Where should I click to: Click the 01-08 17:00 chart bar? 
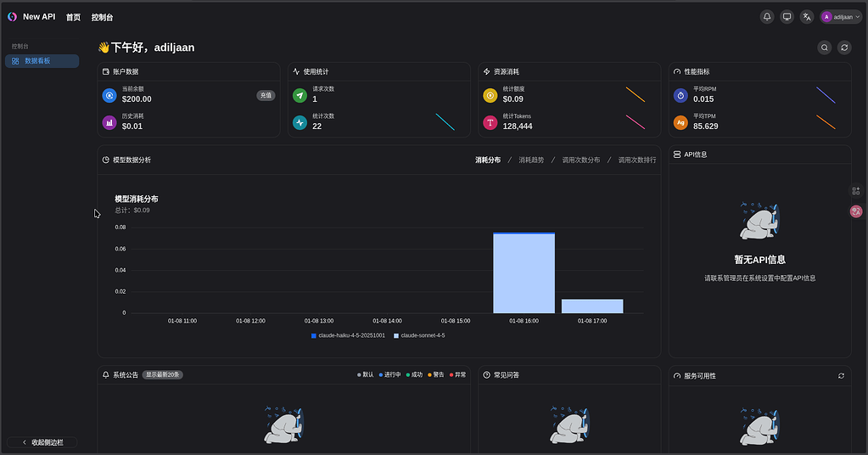(x=592, y=306)
